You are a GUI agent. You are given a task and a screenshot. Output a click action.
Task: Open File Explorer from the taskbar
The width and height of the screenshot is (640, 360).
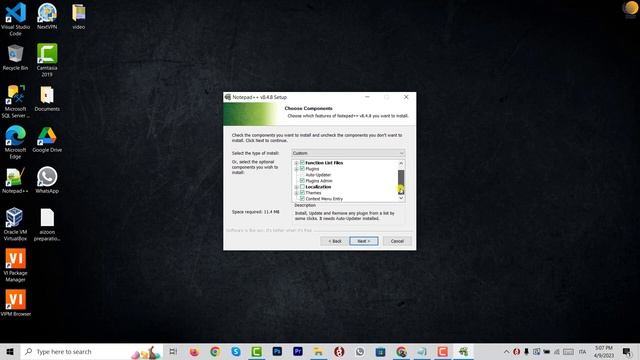click(318, 351)
